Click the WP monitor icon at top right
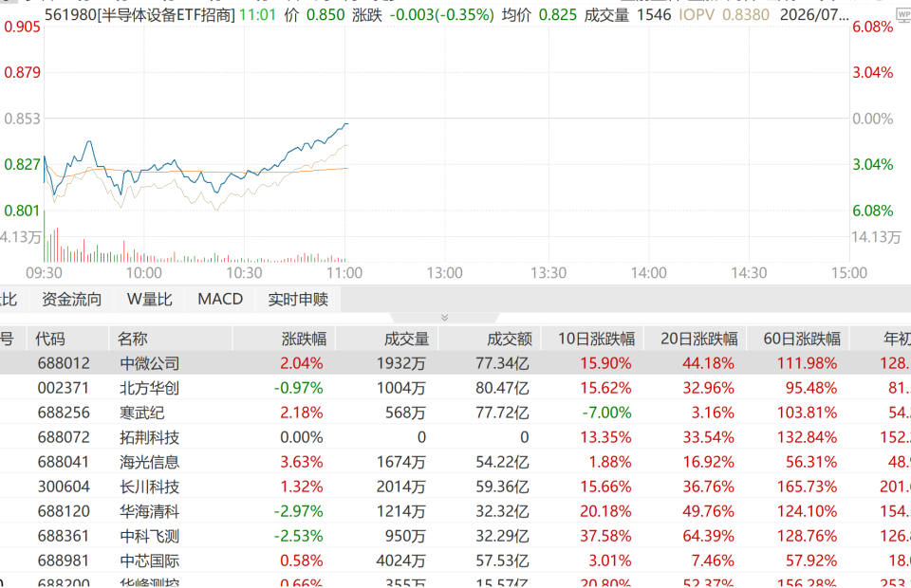Screen dimensions: 911x588 (904, 15)
